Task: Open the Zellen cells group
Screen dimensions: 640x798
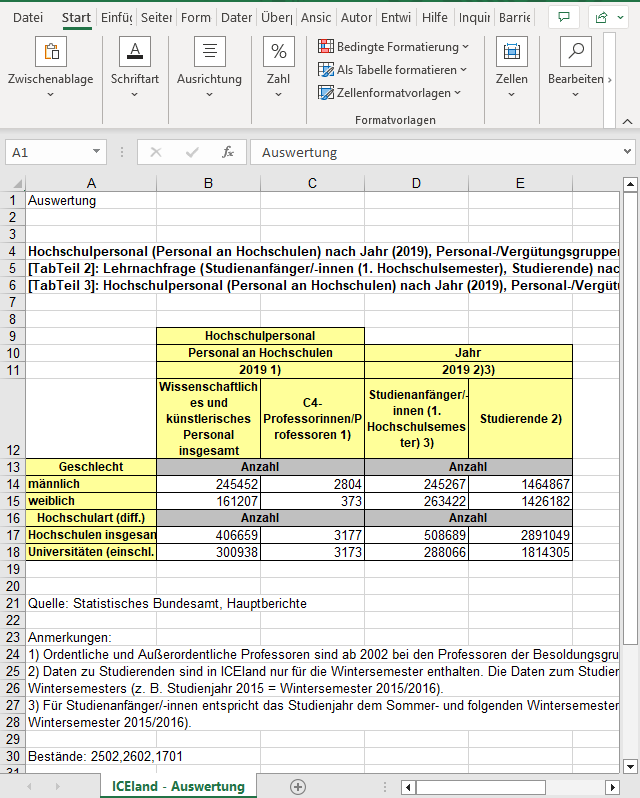Action: [511, 66]
